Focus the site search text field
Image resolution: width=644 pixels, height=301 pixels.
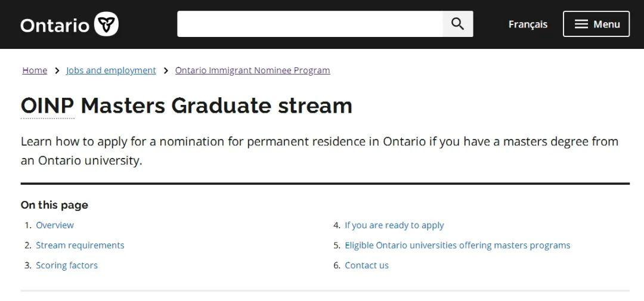309,24
